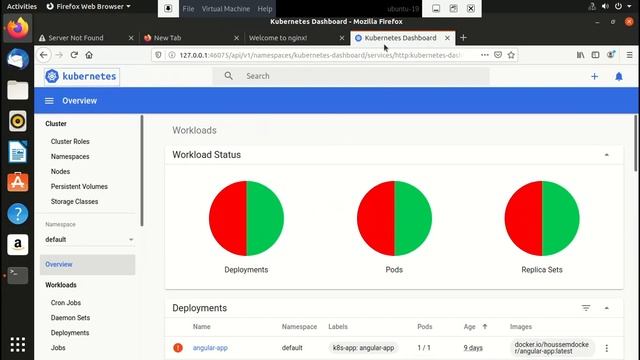Click the Replica Sets pie chart

point(542,218)
